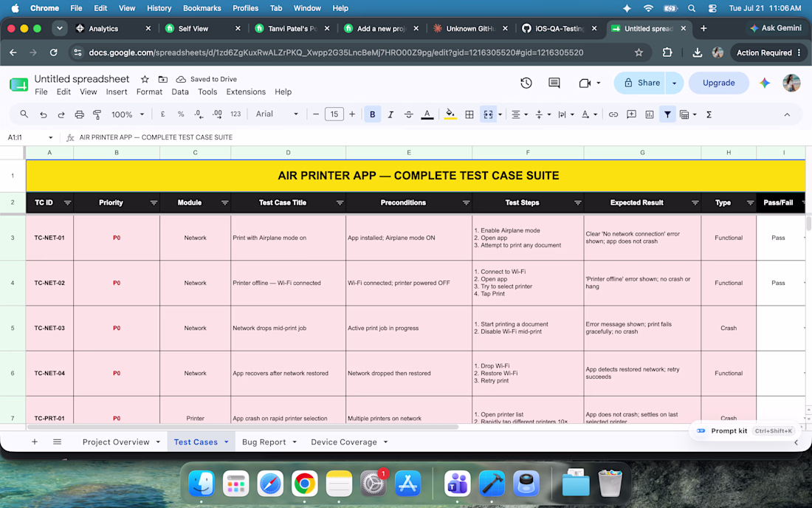Open the Prompt kit button
812x508 pixels.
[743, 431]
